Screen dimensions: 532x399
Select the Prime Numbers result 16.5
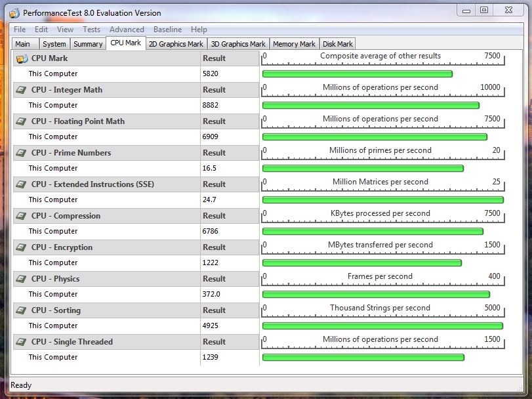(209, 168)
